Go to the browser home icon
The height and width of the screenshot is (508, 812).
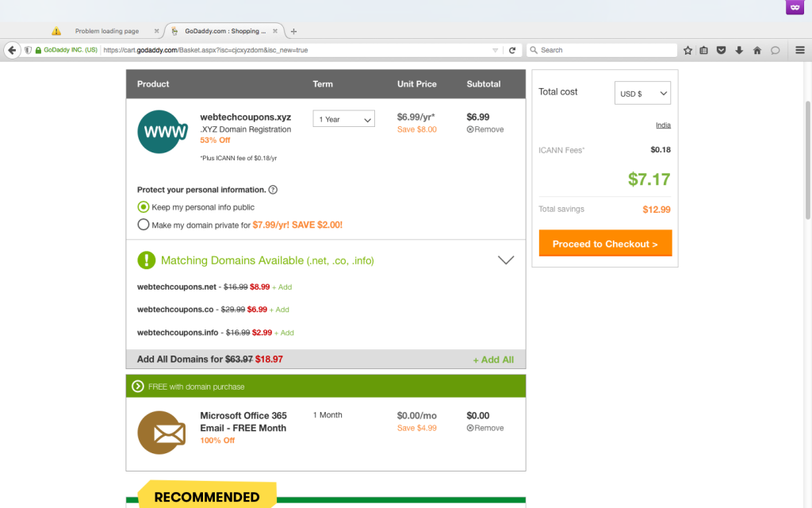(x=757, y=50)
